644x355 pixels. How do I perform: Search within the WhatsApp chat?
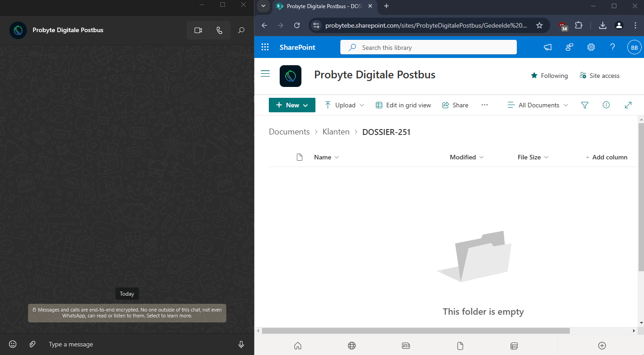[x=241, y=30]
